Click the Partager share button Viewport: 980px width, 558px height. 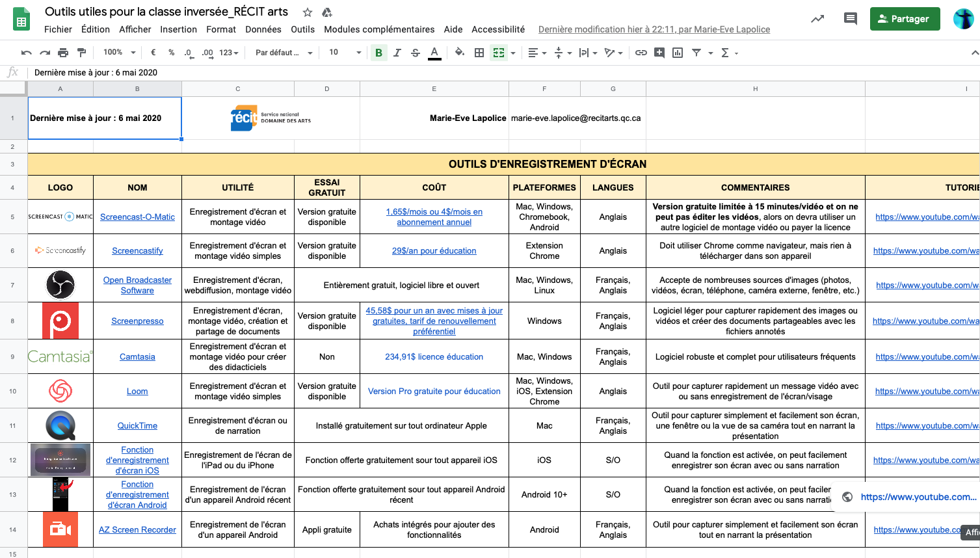click(x=905, y=19)
